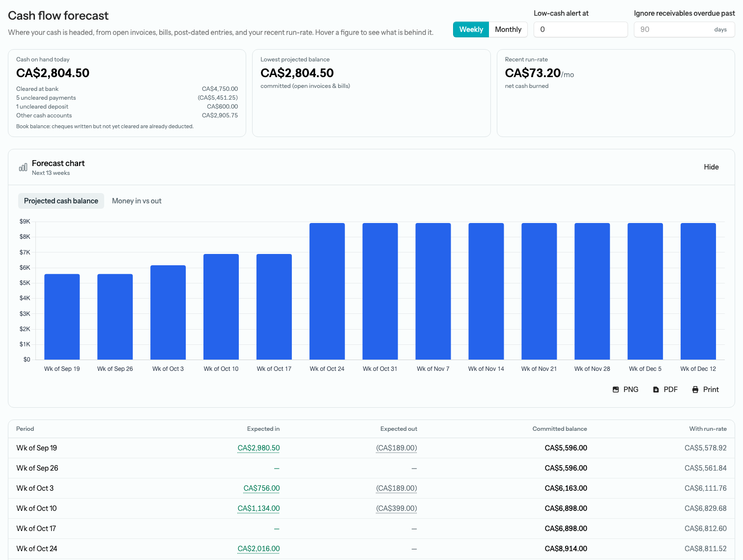Click the 5 uncleared payments line

click(x=127, y=98)
